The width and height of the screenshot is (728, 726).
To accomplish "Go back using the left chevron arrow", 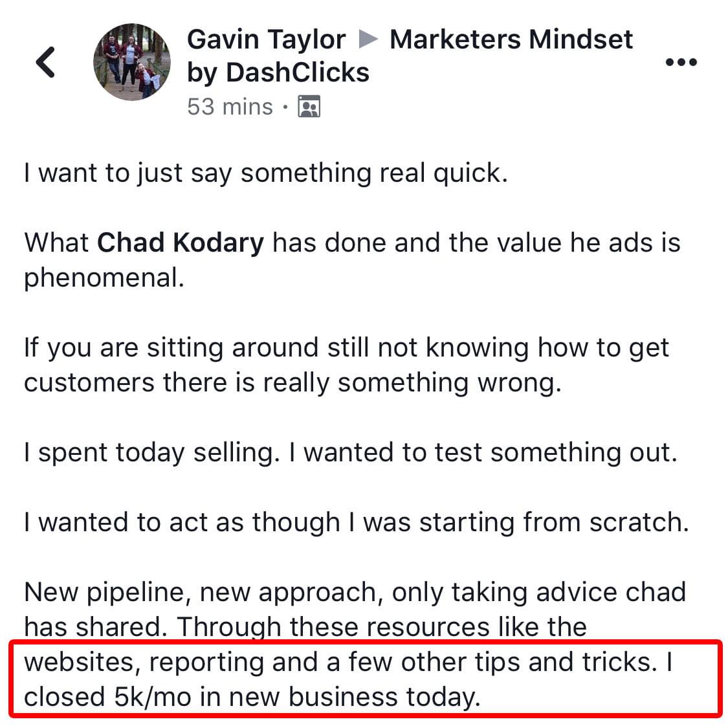I will pyautogui.click(x=45, y=61).
